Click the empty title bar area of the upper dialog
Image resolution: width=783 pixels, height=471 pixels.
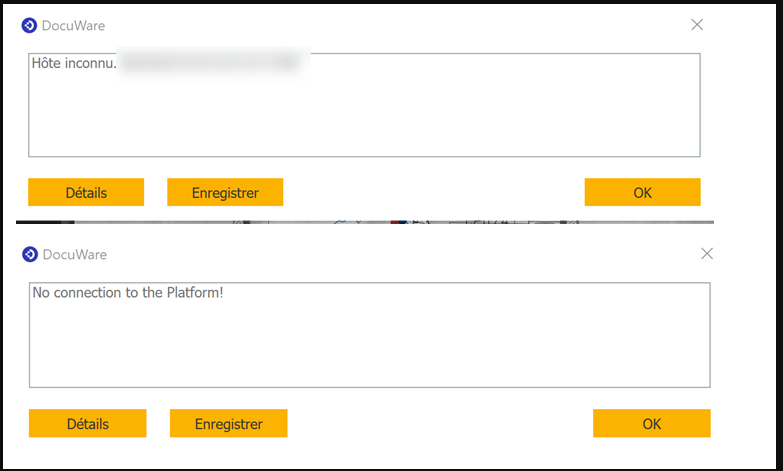coord(400,25)
